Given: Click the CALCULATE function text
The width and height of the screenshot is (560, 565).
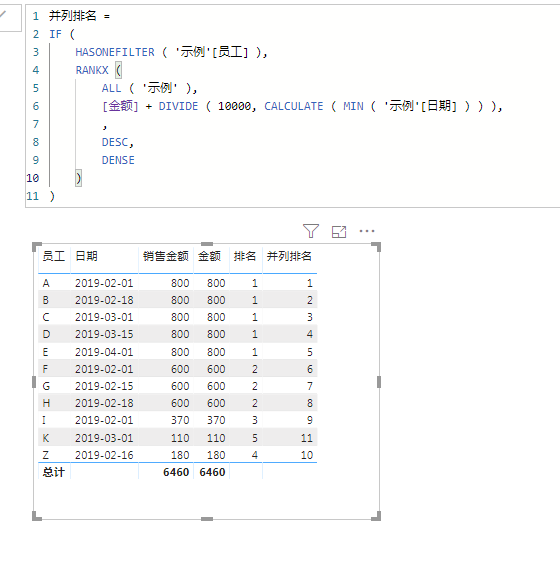Looking at the screenshot, I should [x=294, y=106].
